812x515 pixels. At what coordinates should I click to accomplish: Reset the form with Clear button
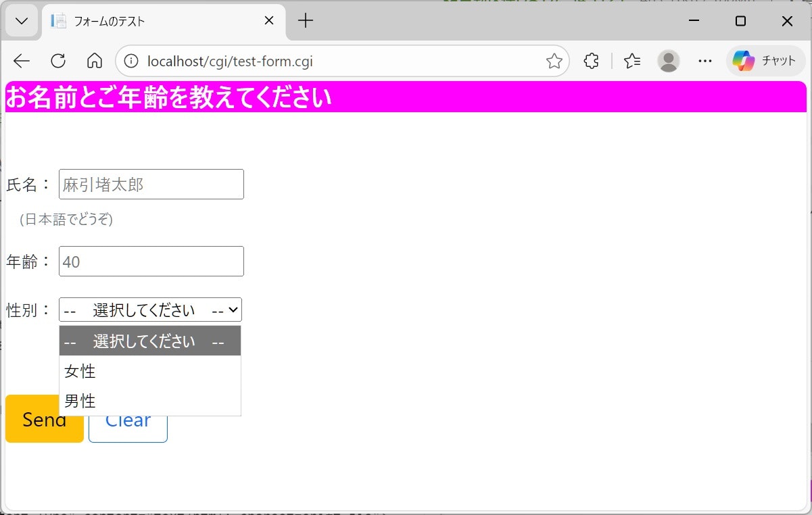coord(128,419)
